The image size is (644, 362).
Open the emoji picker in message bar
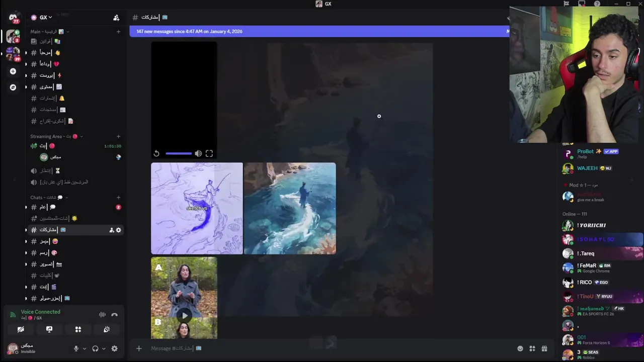pos(520,348)
